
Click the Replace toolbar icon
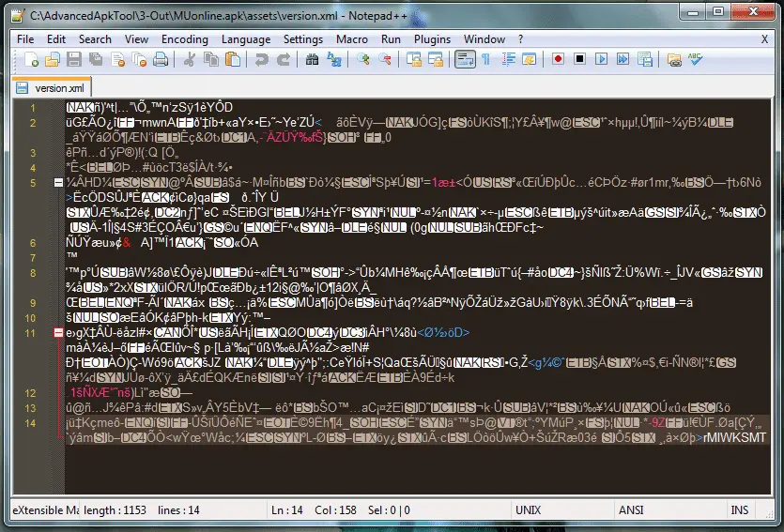pos(334,60)
